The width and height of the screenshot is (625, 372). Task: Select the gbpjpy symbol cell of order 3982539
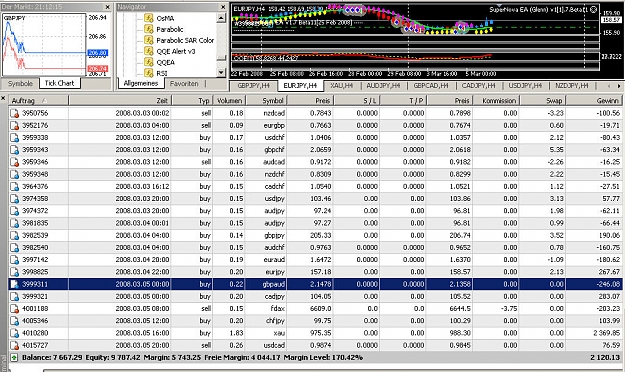[266, 236]
